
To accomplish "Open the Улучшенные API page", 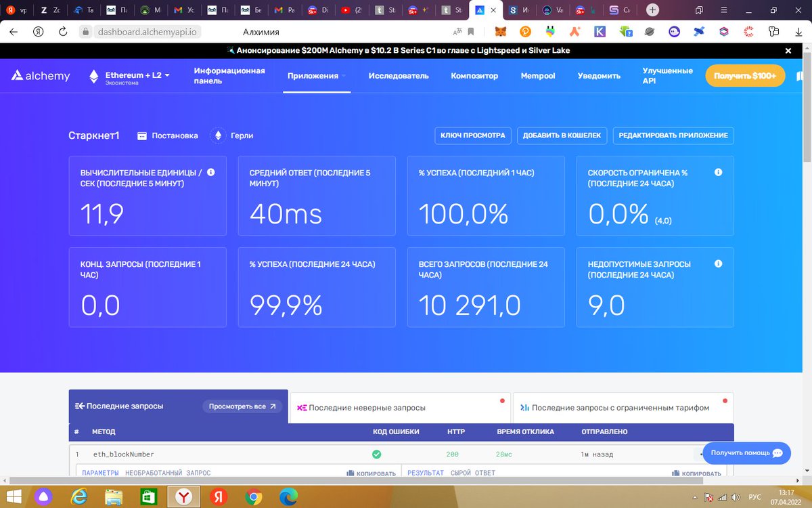I will click(667, 76).
